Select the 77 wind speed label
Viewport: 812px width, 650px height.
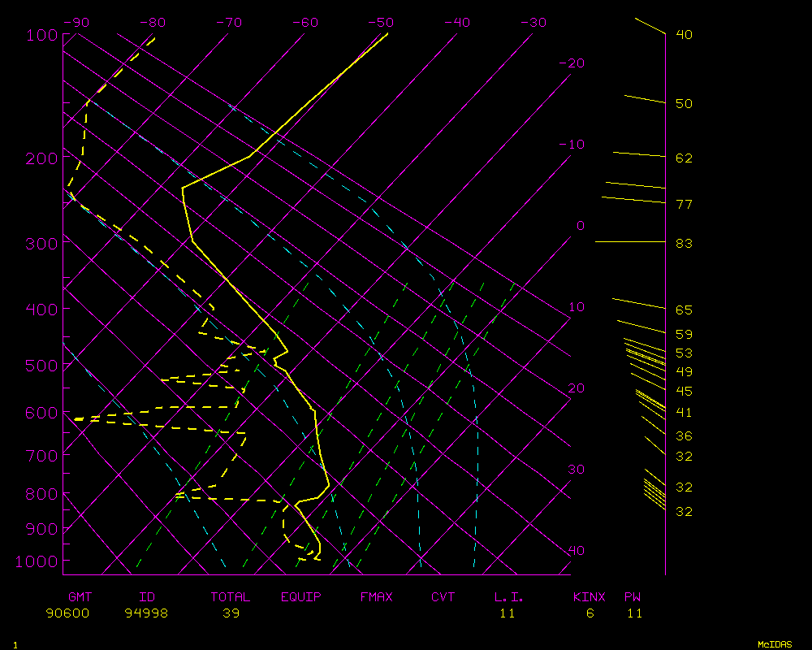click(x=684, y=205)
